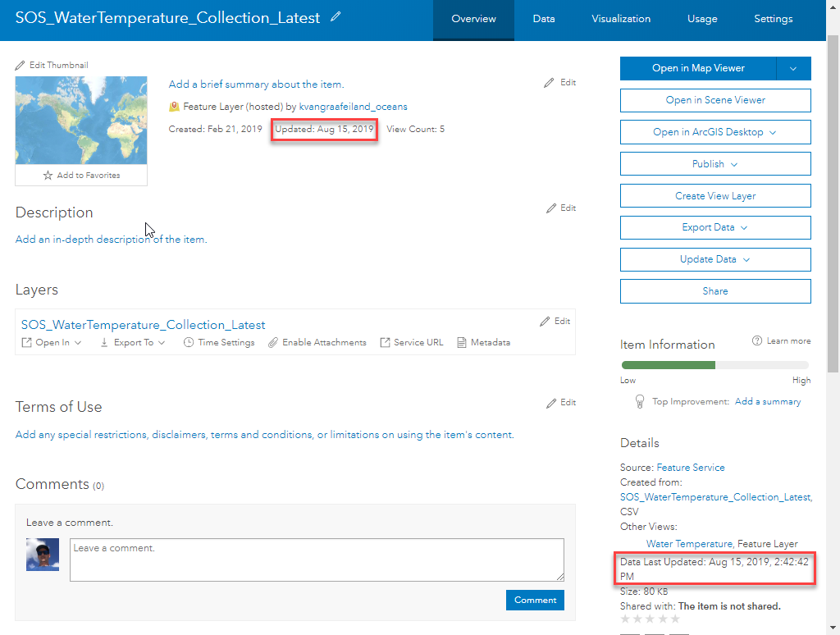Open the Feature Service source link
840x635 pixels.
tap(691, 468)
